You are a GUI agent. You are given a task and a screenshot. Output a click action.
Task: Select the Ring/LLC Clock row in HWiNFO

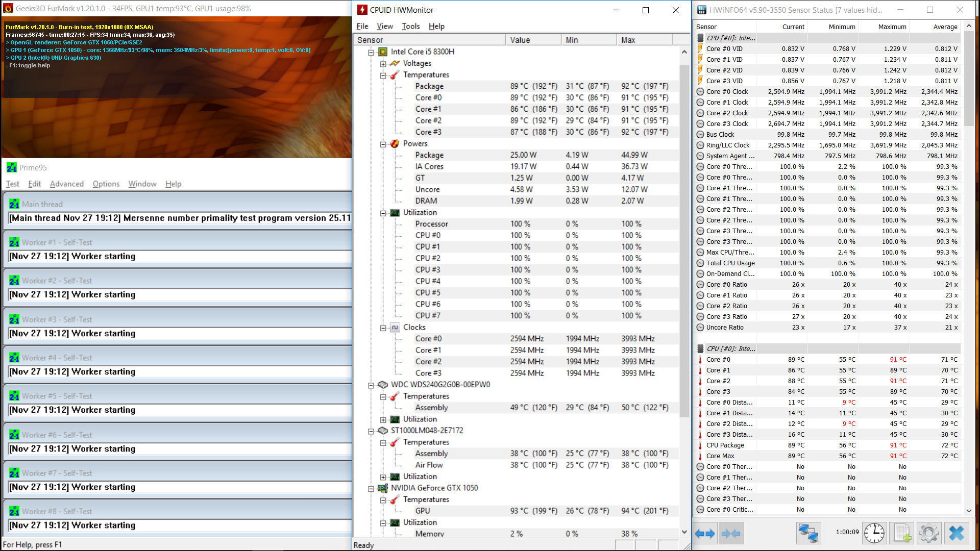point(828,145)
